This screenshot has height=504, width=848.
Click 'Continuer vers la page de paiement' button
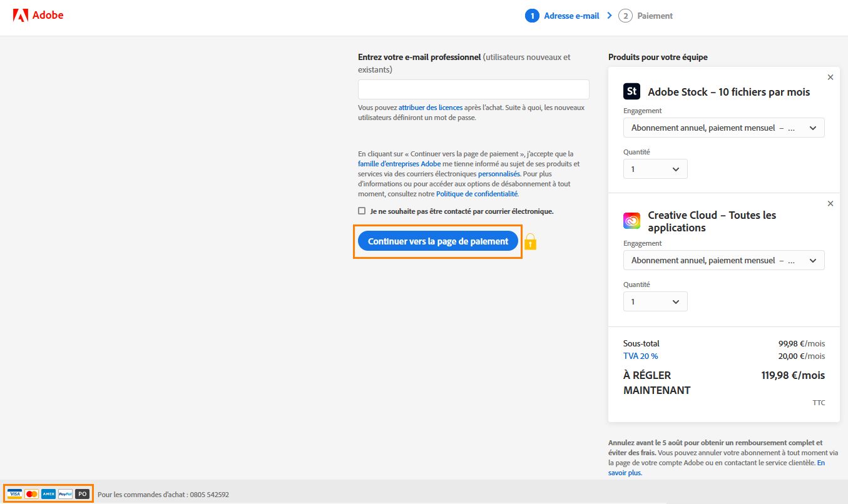pos(438,241)
